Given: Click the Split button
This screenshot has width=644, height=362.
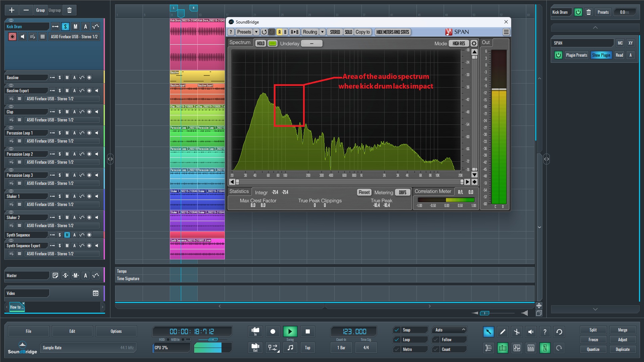Looking at the screenshot, I should (x=593, y=330).
